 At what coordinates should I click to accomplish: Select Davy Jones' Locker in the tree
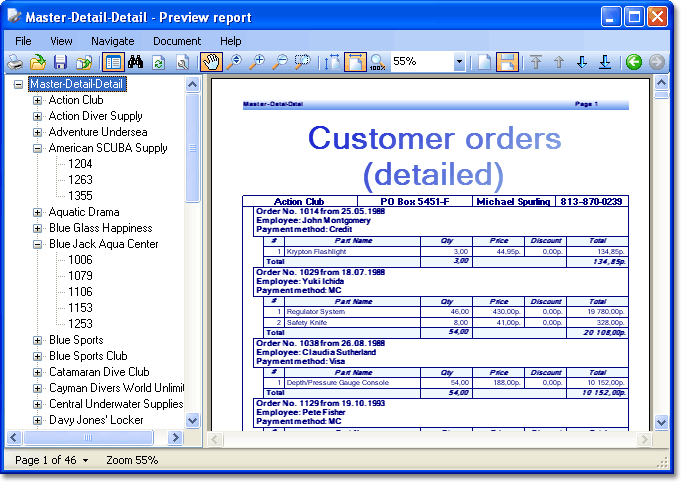point(96,420)
